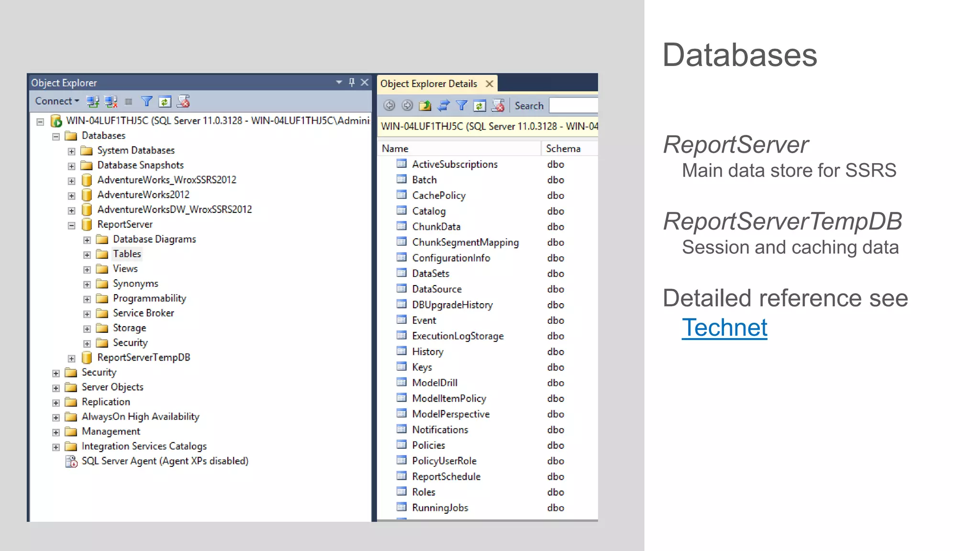Click the red cancel icon in Details toolbar
The image size is (980, 551).
(x=498, y=105)
